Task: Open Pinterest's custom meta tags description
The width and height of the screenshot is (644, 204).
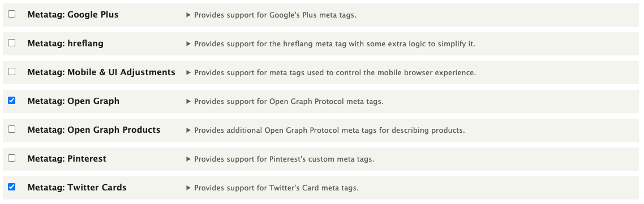Action: [284, 159]
